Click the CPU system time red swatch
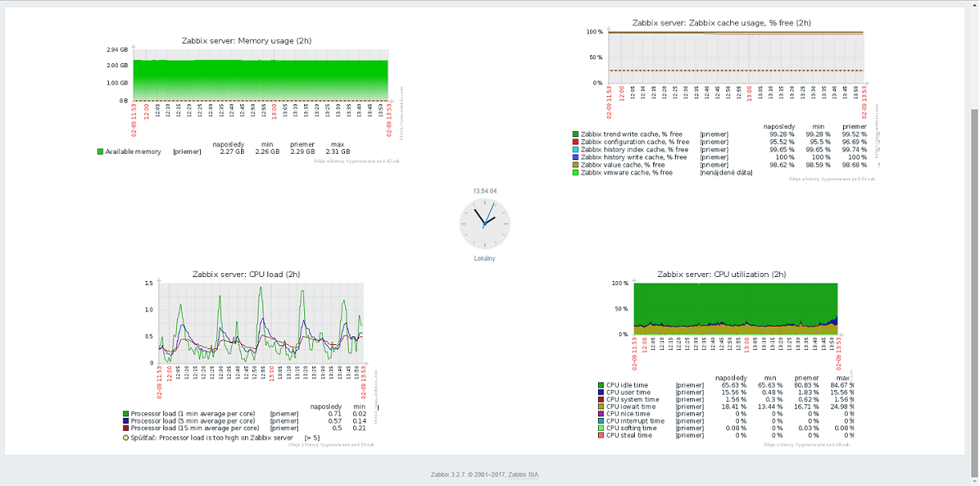Screen dimensions: 980x486 tap(600, 400)
